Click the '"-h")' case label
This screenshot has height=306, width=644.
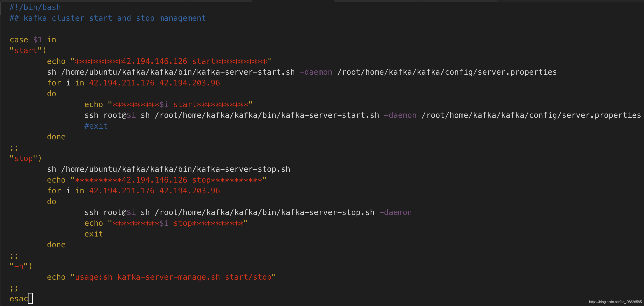[x=21, y=266]
